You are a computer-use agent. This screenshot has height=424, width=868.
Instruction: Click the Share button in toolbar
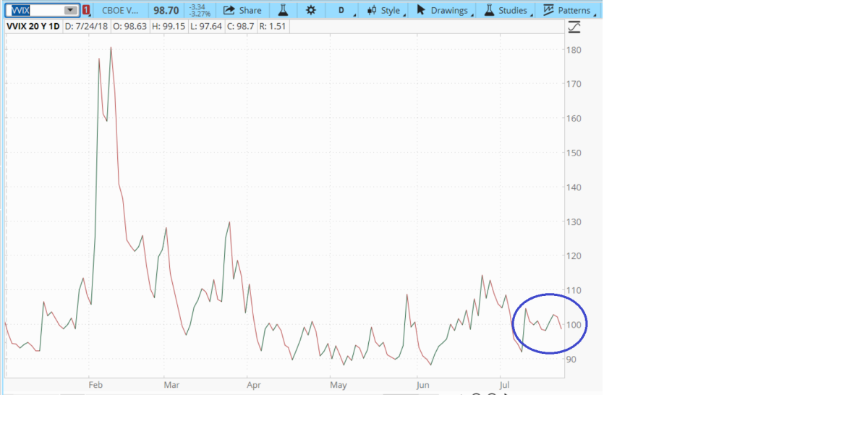(x=242, y=10)
